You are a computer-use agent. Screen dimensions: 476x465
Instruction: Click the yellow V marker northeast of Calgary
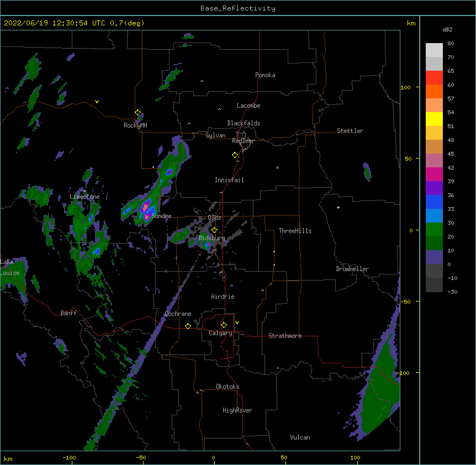(237, 323)
